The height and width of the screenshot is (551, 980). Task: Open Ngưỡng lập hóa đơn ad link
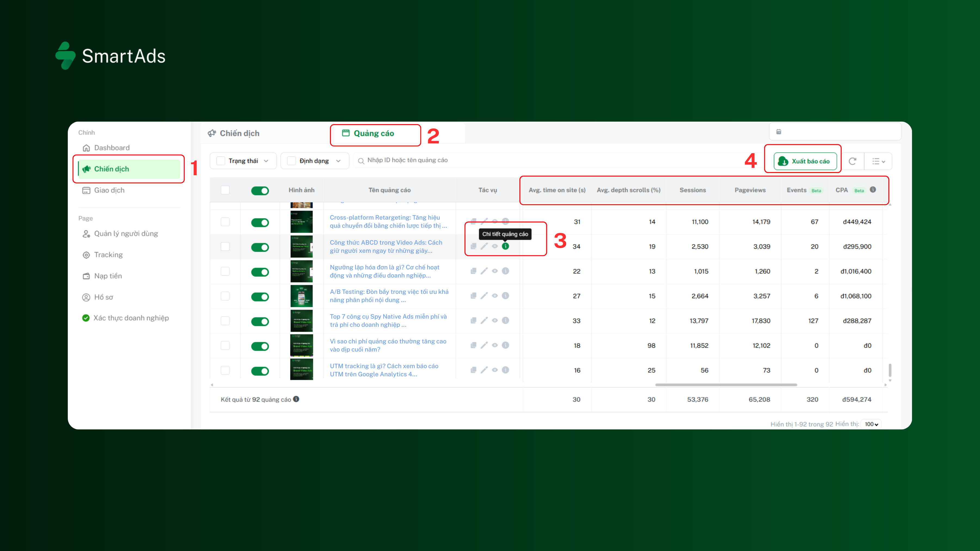(385, 271)
